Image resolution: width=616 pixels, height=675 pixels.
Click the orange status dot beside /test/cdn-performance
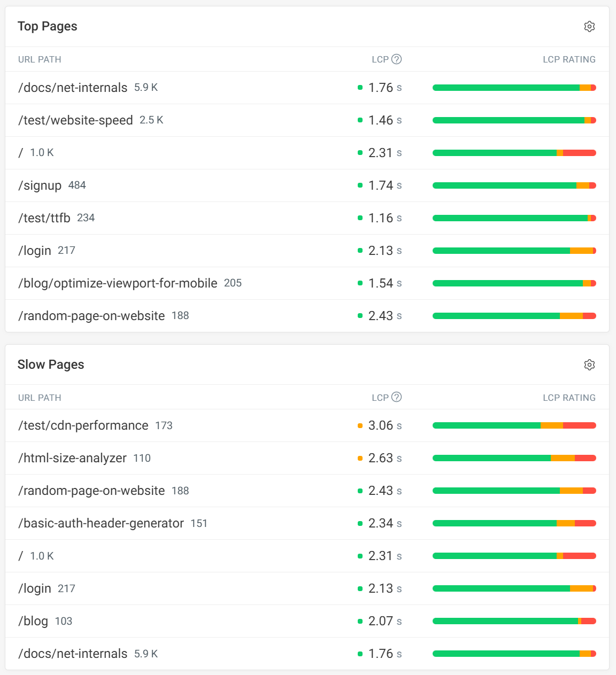click(360, 425)
